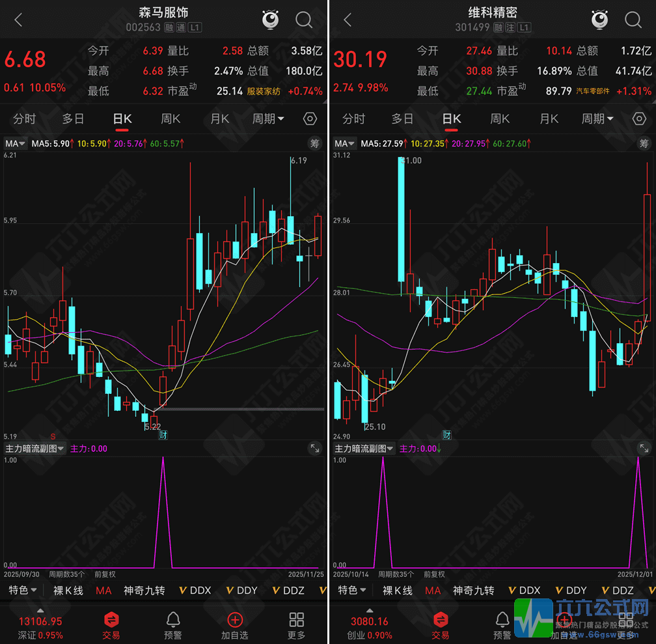Toggle the DDY indicator on 维科精密 chart

coord(571,591)
